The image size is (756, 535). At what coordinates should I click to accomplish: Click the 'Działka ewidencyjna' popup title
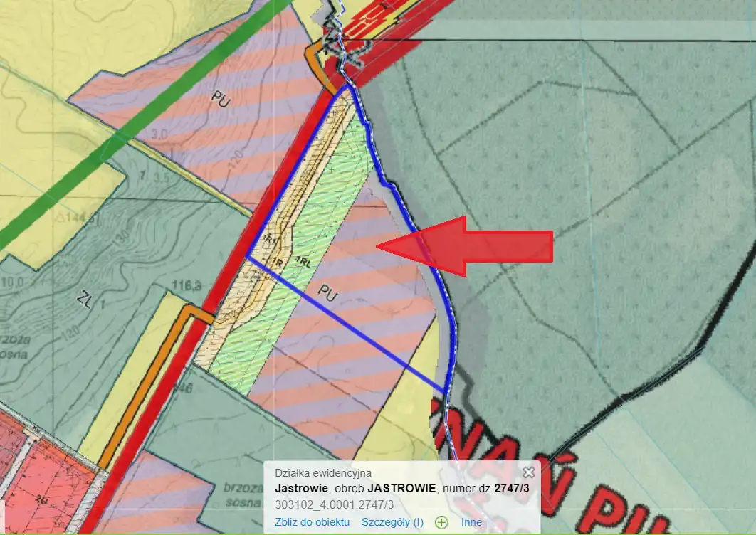pos(322,473)
